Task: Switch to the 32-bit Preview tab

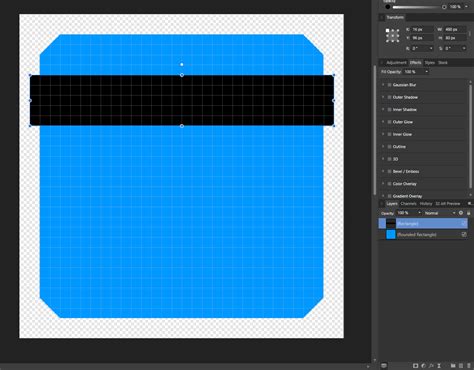Action: (x=448, y=203)
